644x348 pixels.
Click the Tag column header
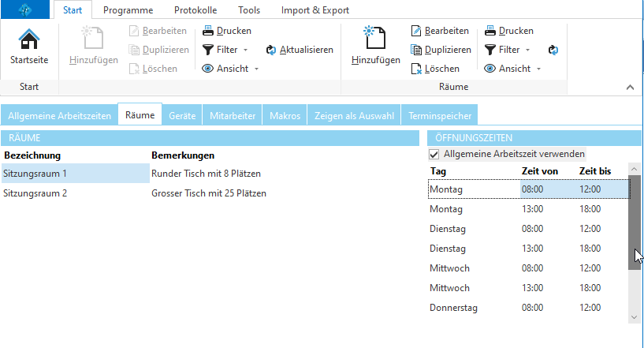pos(437,171)
